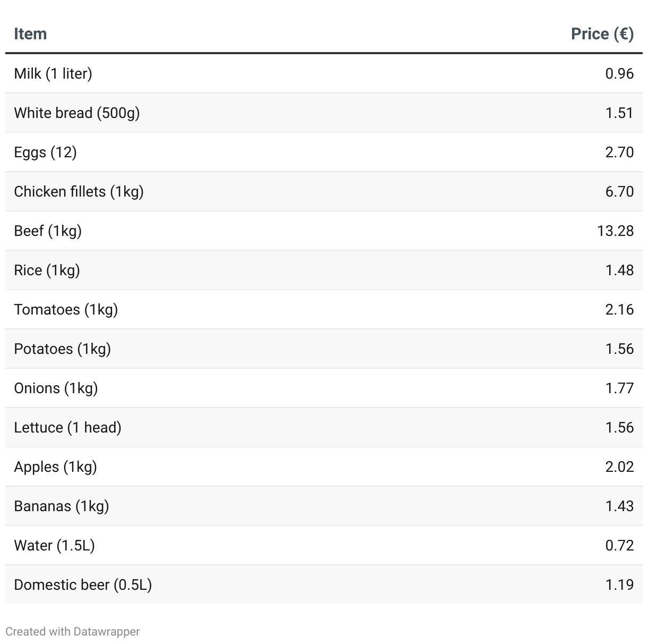
Task: Click the Eggs (12) item label
Action: click(45, 152)
